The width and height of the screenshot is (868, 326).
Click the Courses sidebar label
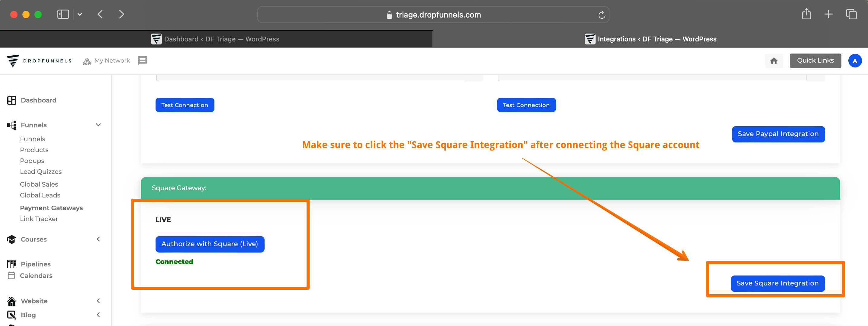point(34,239)
